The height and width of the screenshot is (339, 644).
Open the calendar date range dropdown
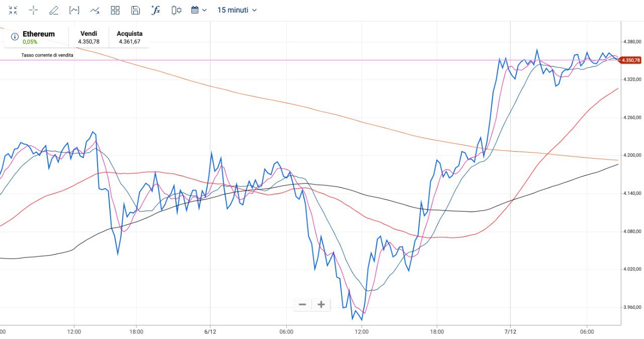199,10
